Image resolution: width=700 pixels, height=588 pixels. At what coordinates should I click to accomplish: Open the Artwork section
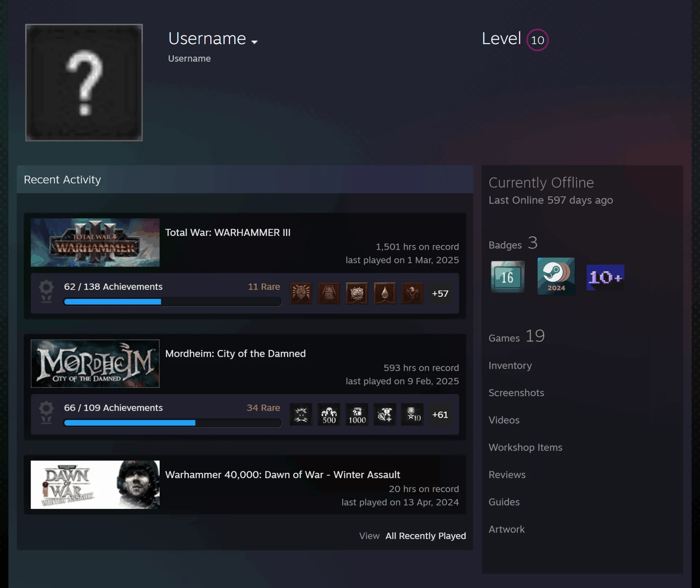(x=507, y=530)
